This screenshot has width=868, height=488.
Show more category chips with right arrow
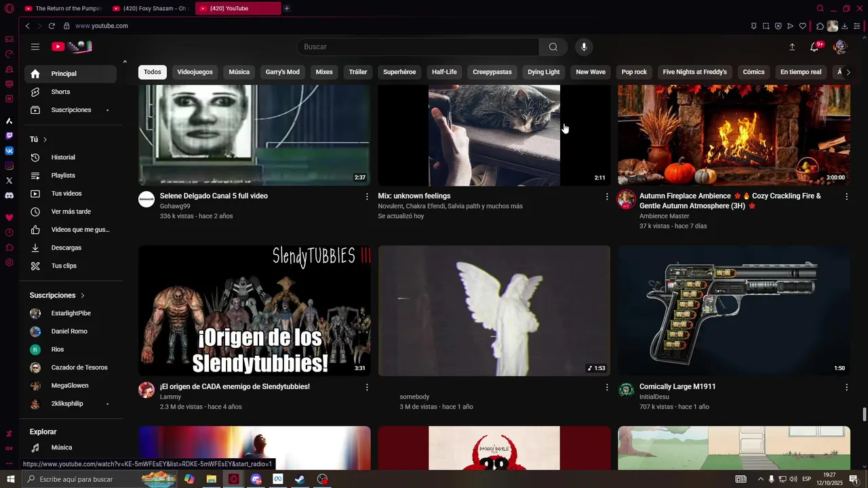tap(848, 72)
